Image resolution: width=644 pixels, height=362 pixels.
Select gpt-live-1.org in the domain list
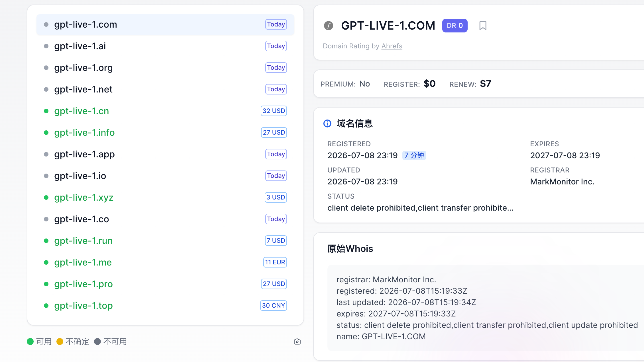pos(165,68)
